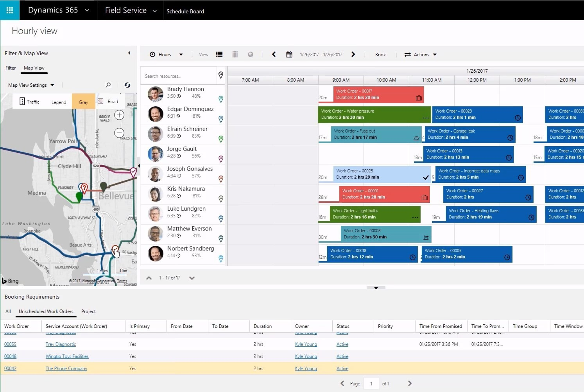
Task: Click Norbert Sandberg's map pin icon
Action: point(221,259)
